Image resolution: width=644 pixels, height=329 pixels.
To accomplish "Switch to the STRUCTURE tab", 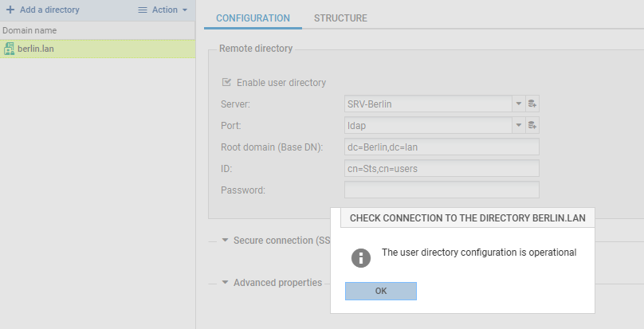I will point(340,18).
